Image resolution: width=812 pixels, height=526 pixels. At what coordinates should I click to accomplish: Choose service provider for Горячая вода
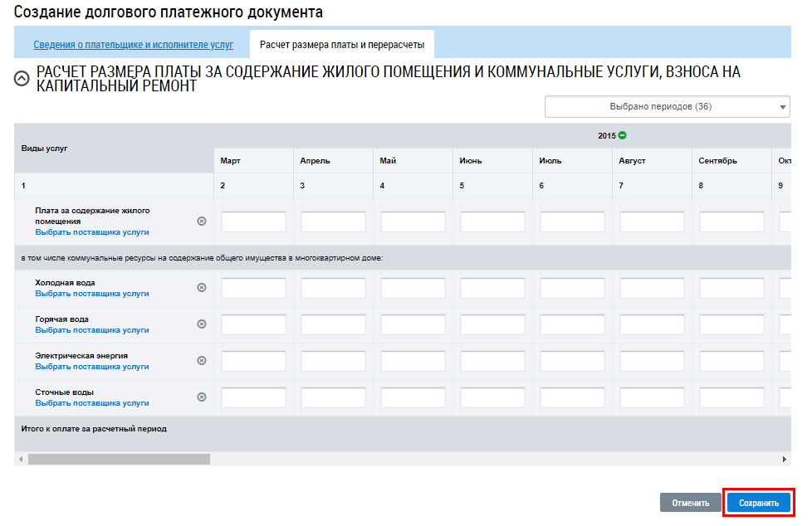(x=92, y=330)
